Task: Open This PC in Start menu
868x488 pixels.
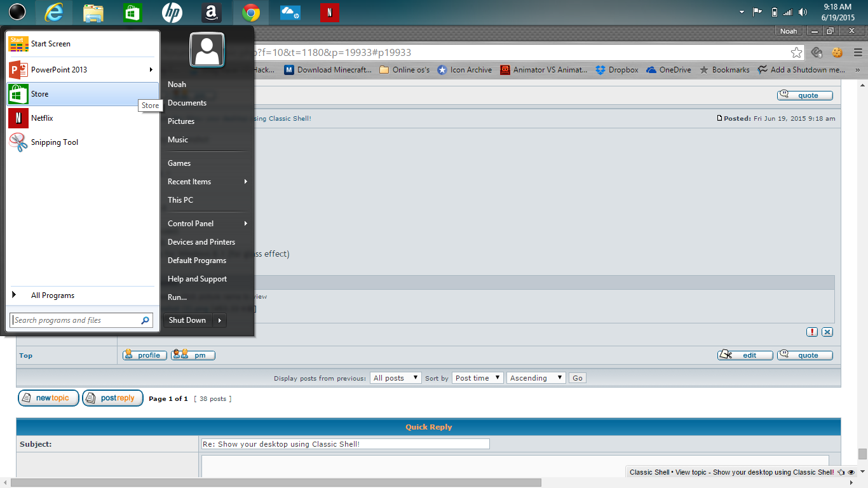Action: [180, 200]
